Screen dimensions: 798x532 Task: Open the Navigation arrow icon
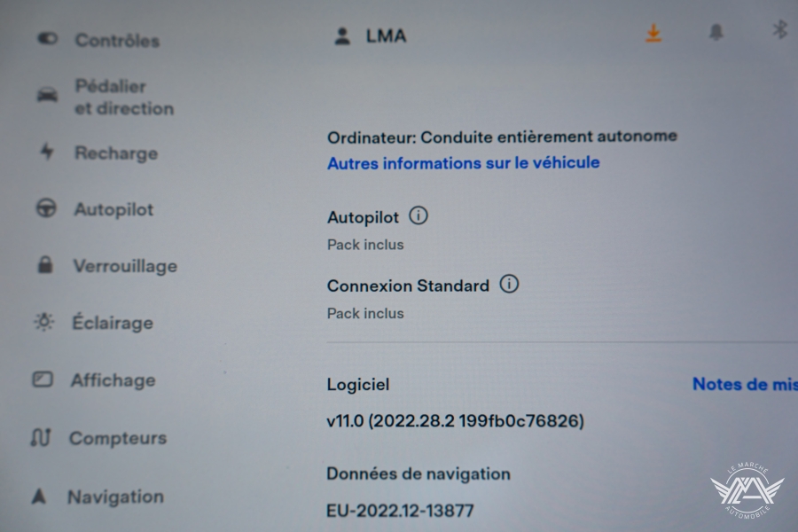pyautogui.click(x=39, y=496)
